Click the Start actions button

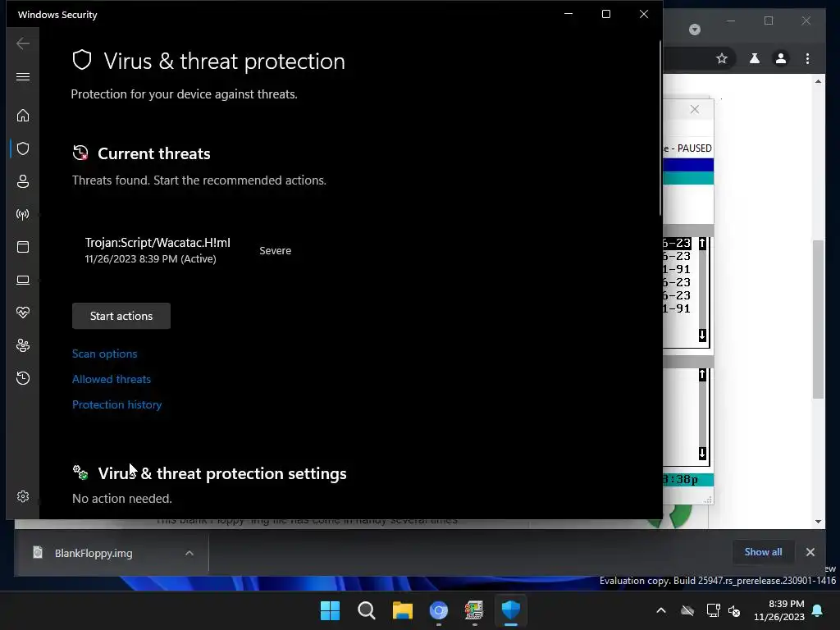click(x=121, y=316)
